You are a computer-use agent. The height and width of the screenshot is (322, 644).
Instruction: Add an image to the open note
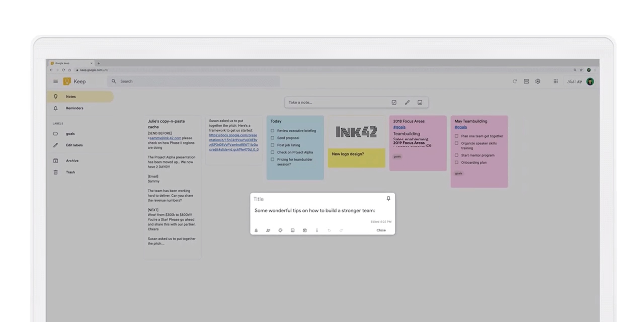coord(292,230)
